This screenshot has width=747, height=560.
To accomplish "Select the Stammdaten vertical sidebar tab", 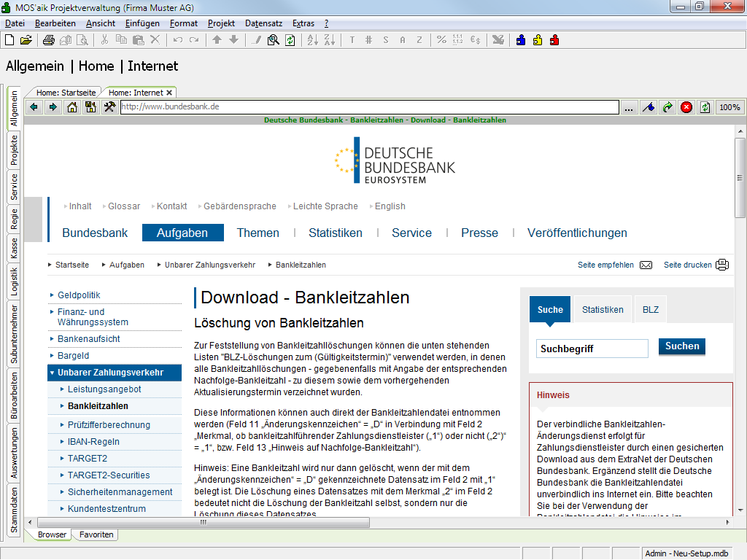I will point(14,510).
